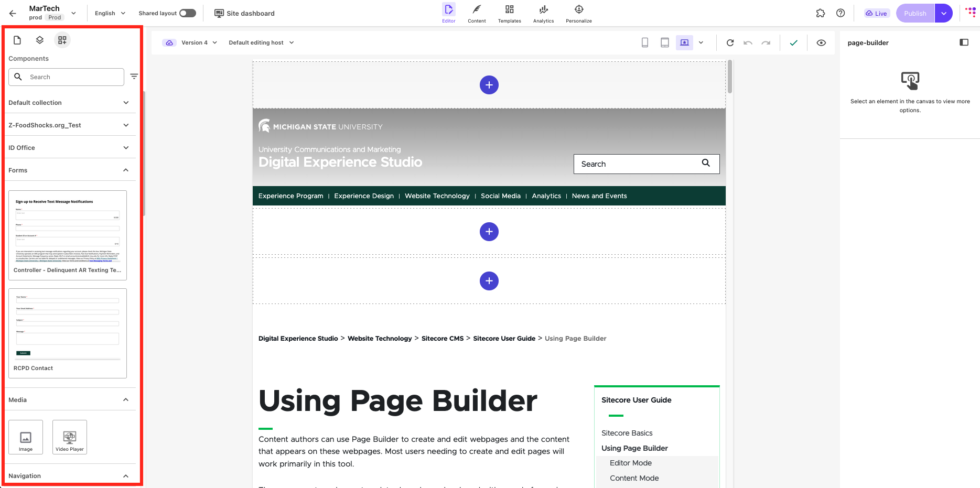
Task: Click the Publish button
Action: pyautogui.click(x=916, y=13)
